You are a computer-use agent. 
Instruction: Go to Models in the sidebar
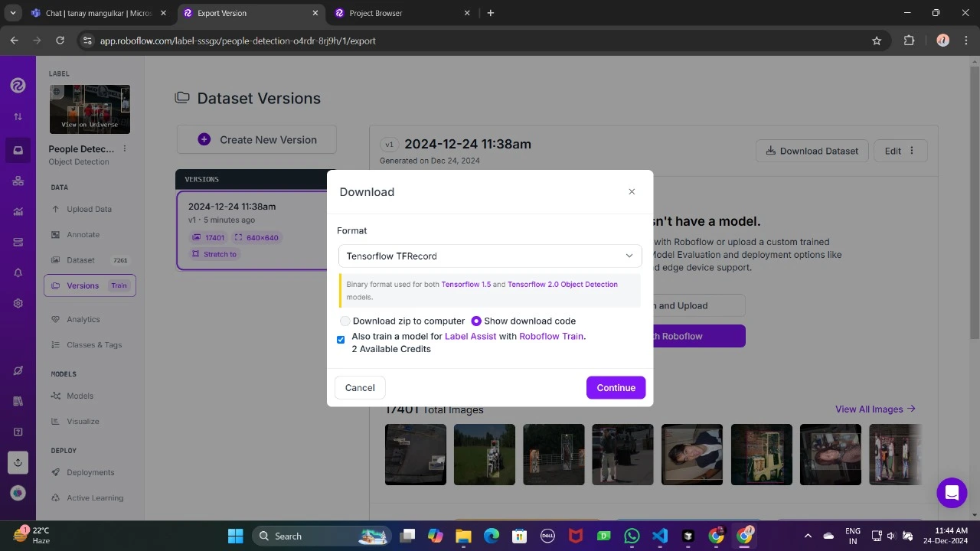pyautogui.click(x=80, y=396)
